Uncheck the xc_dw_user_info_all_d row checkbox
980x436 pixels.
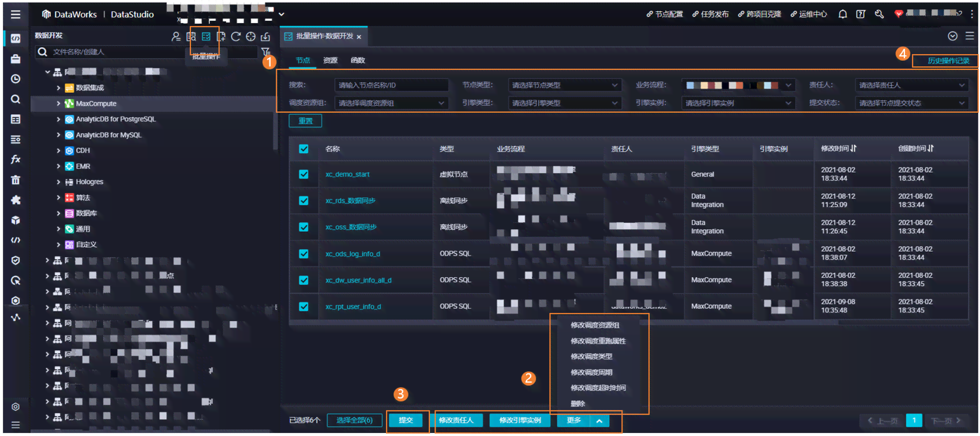[x=304, y=280]
